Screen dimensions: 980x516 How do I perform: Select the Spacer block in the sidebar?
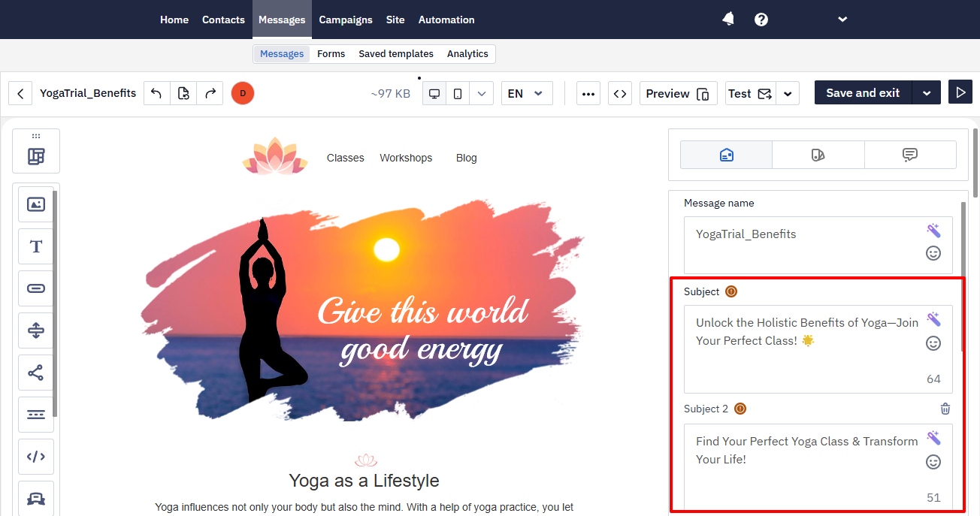(x=36, y=330)
